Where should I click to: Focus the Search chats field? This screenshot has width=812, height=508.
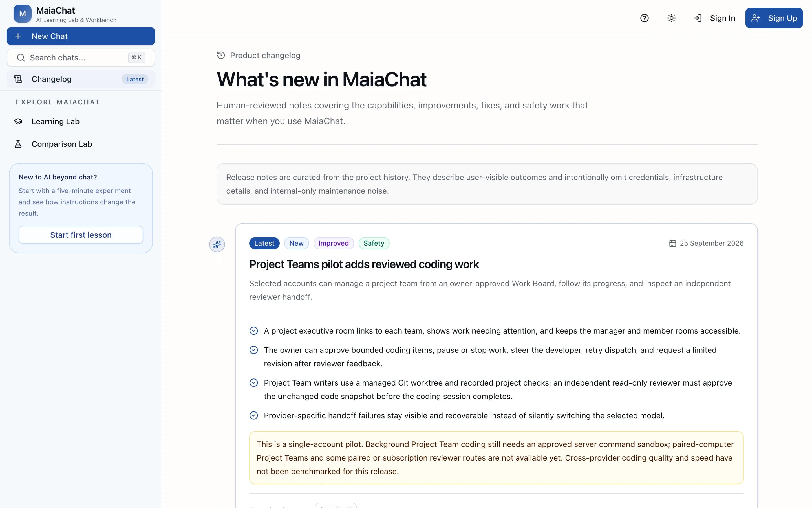point(81,58)
